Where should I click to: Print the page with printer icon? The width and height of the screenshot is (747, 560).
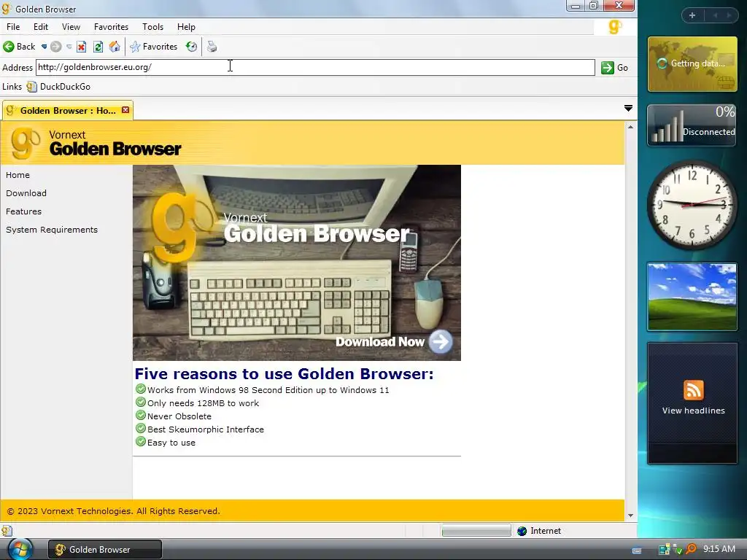(212, 47)
